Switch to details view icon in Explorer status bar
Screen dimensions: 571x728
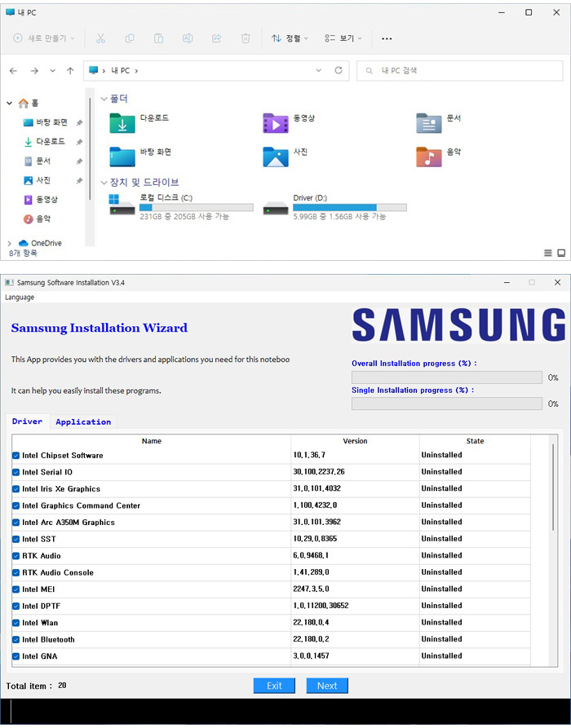[548, 253]
